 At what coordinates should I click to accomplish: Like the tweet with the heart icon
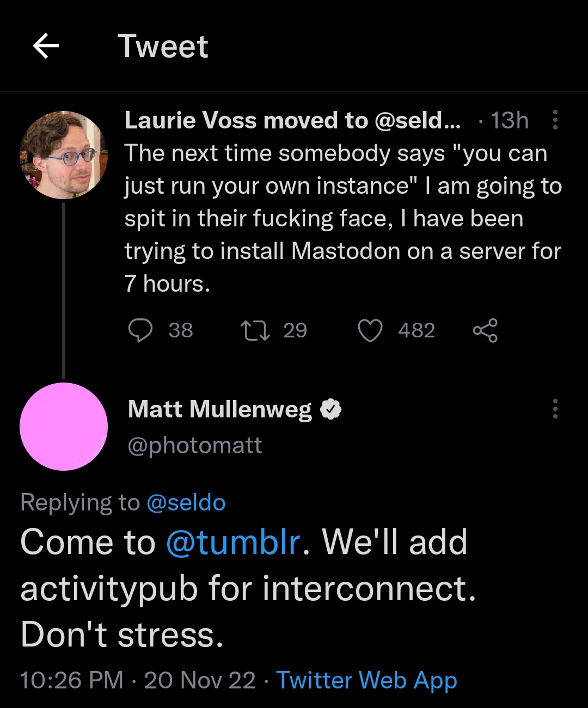click(370, 330)
